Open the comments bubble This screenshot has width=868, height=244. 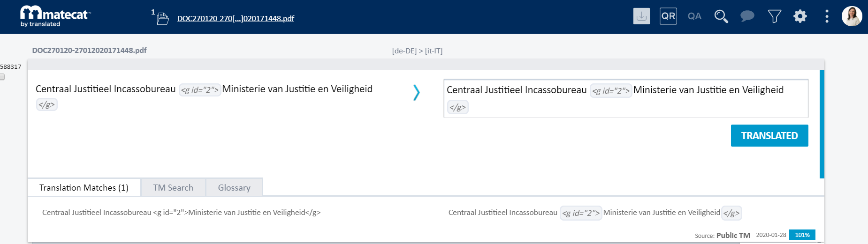pyautogui.click(x=747, y=16)
